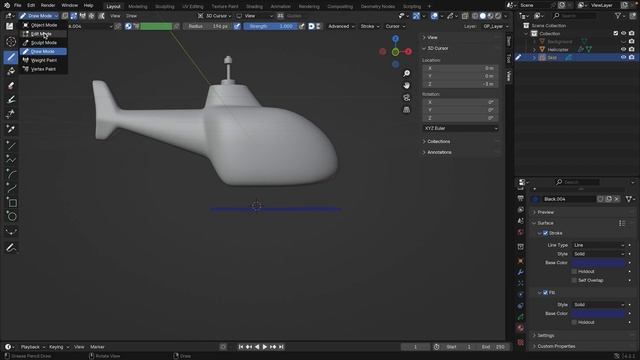Screen dimensions: 640x360
Task: Select the Erase tool
Action: click(x=11, y=86)
